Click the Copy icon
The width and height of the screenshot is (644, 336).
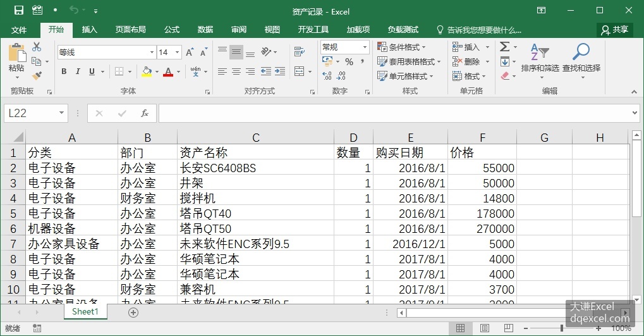tap(37, 61)
